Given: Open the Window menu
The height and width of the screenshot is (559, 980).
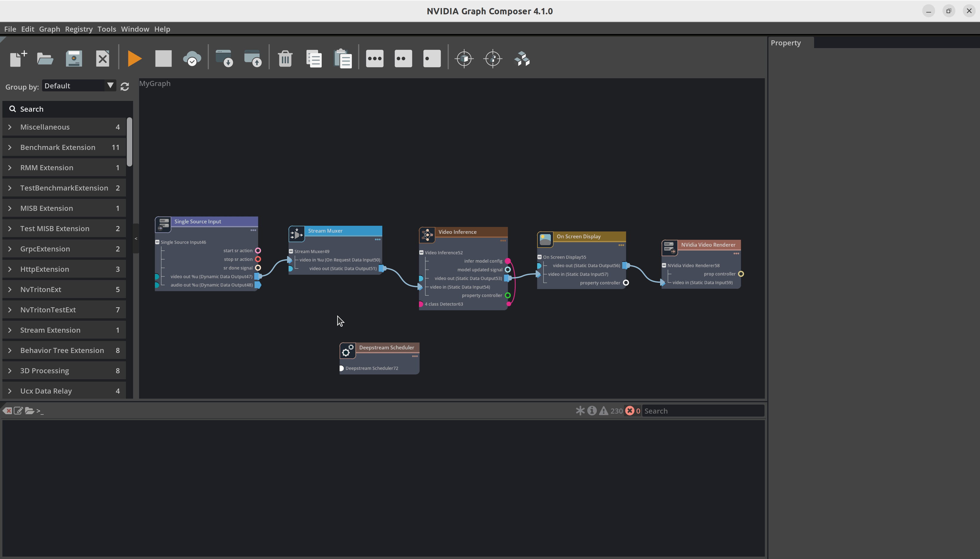Looking at the screenshot, I should tap(135, 29).
